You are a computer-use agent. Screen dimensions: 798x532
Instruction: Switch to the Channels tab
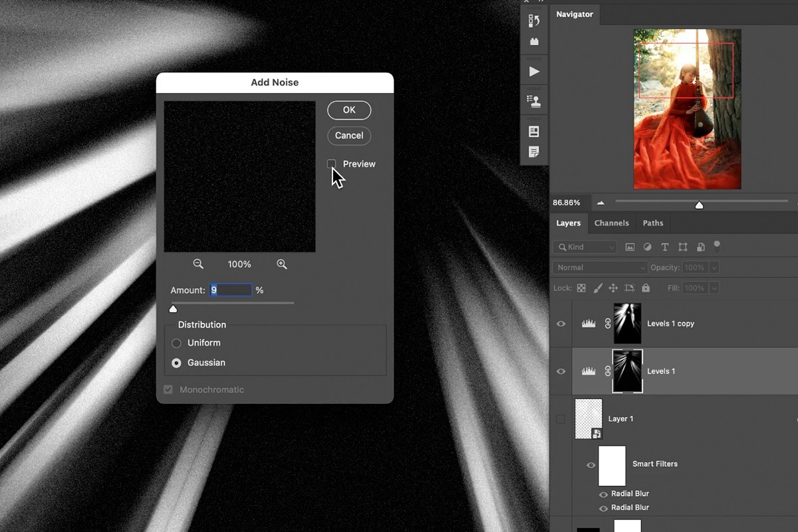611,223
